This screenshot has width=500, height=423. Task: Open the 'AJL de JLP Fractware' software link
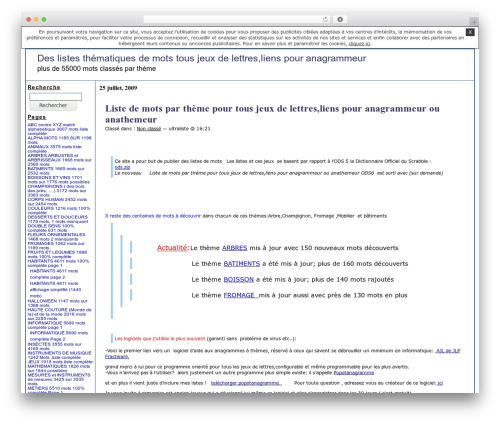click(448, 351)
